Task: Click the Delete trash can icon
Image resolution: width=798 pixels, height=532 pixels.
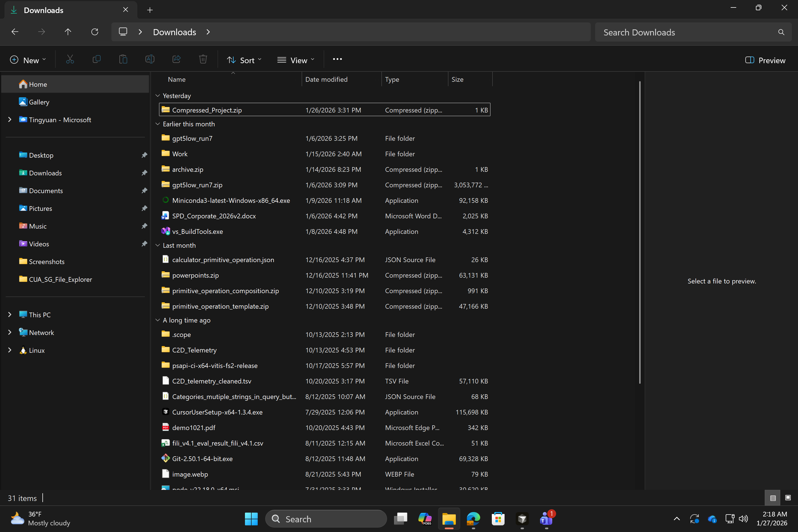Action: click(x=203, y=60)
